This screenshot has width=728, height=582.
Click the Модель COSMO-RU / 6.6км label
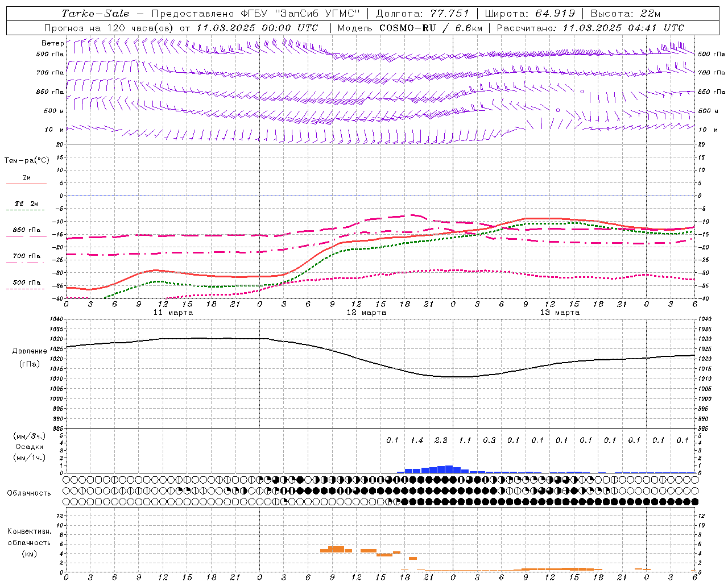point(410,28)
